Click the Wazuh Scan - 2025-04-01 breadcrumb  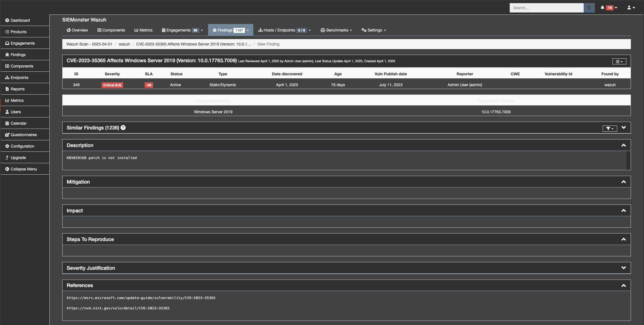(x=89, y=44)
